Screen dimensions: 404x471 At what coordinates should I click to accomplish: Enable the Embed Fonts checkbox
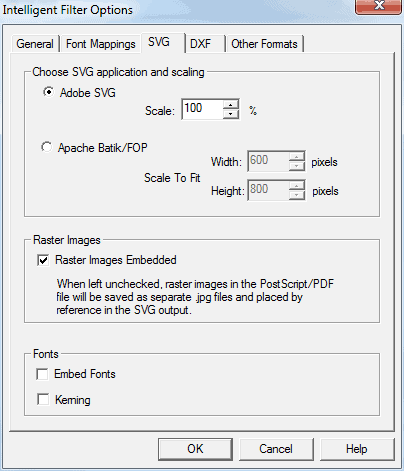point(42,374)
